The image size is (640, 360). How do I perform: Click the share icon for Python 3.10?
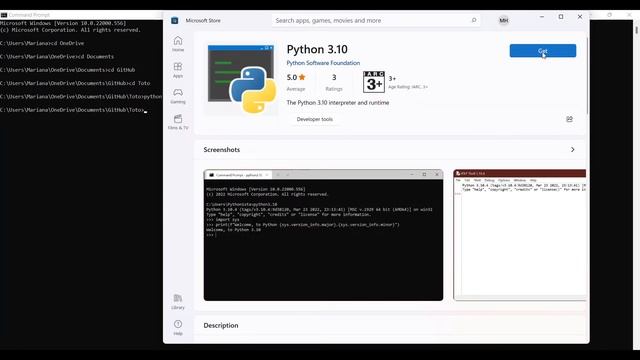click(569, 119)
